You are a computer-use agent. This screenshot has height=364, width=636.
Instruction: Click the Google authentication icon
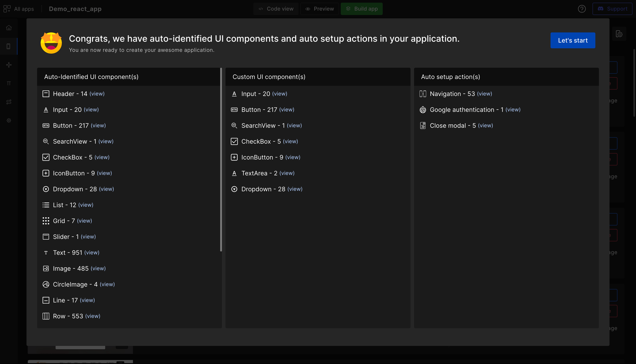click(423, 110)
